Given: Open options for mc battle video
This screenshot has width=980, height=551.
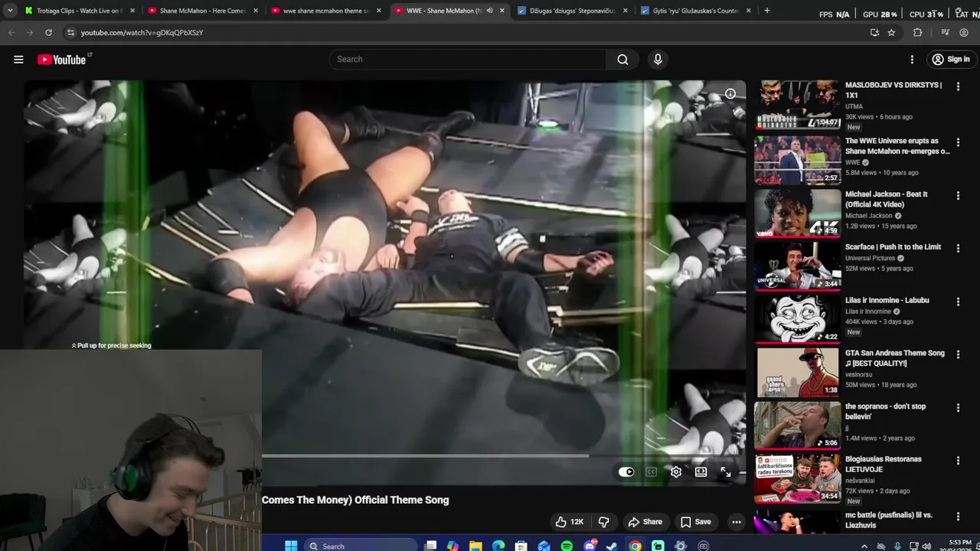Looking at the screenshot, I should 958,516.
